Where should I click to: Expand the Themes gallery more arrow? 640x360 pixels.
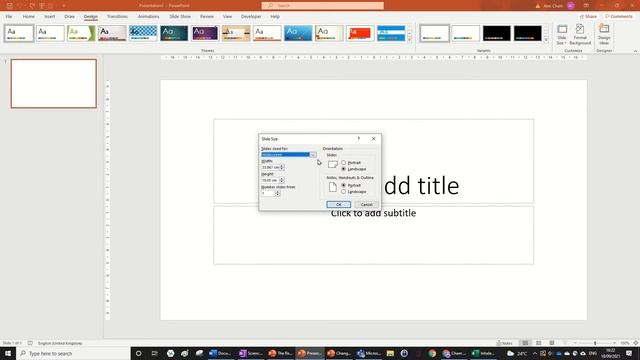(410, 40)
